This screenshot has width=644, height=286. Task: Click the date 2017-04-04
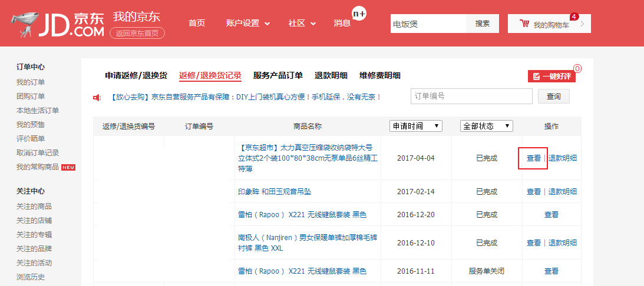pos(415,158)
